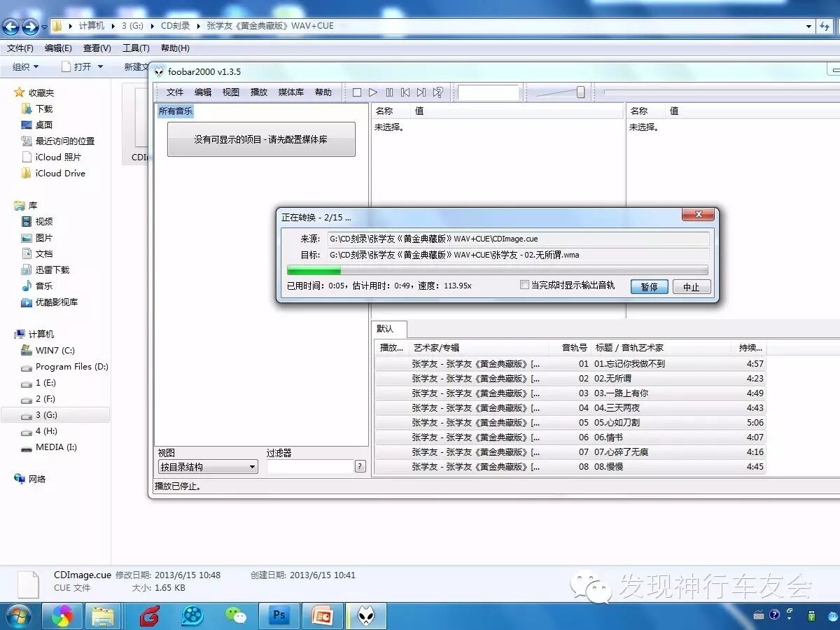Select track 03.一路上有你
The width and height of the screenshot is (840, 630).
(570, 393)
